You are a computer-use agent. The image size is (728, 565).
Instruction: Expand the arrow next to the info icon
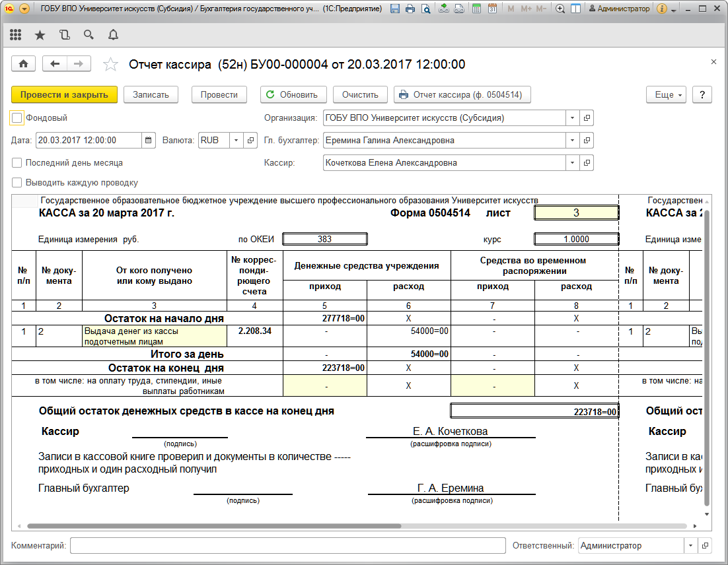point(673,10)
